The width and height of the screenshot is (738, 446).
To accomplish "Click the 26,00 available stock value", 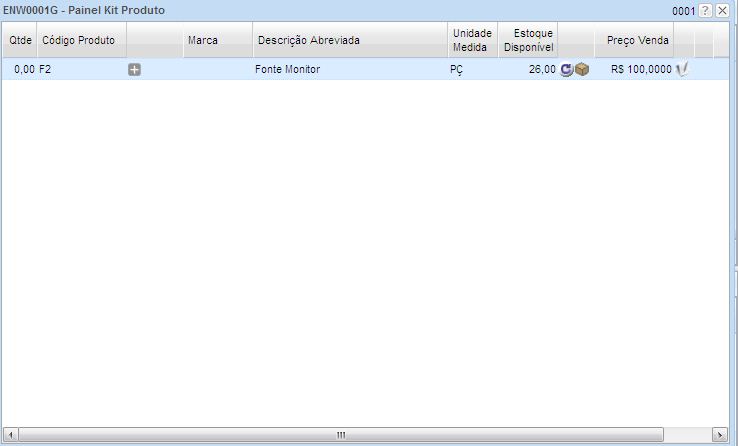I will [x=542, y=69].
